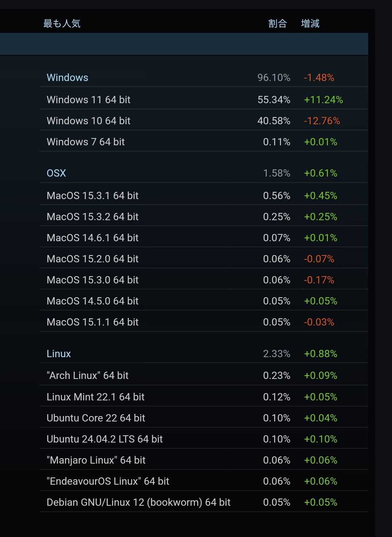Choose the MacOS 15.3.2 64 bit entry
This screenshot has width=392, height=537.
[93, 217]
